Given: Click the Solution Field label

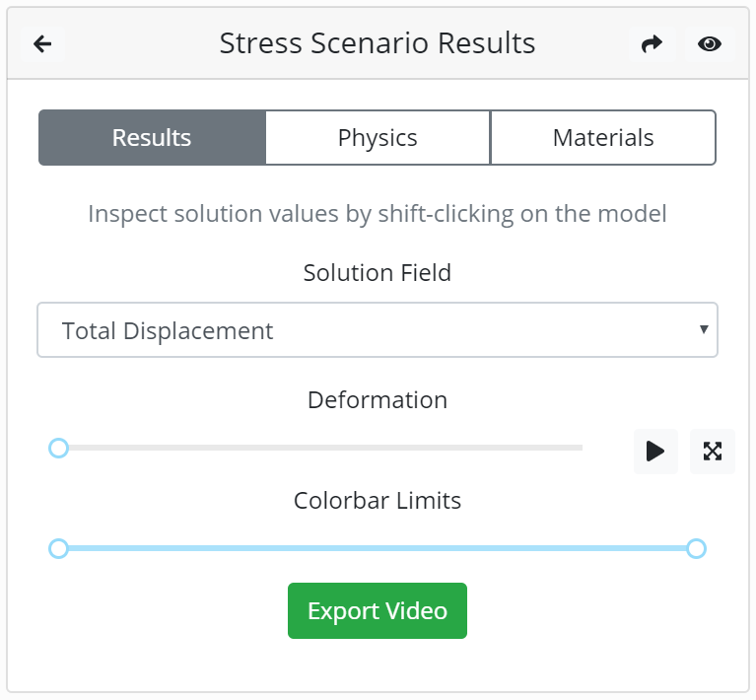Looking at the screenshot, I should tap(378, 273).
